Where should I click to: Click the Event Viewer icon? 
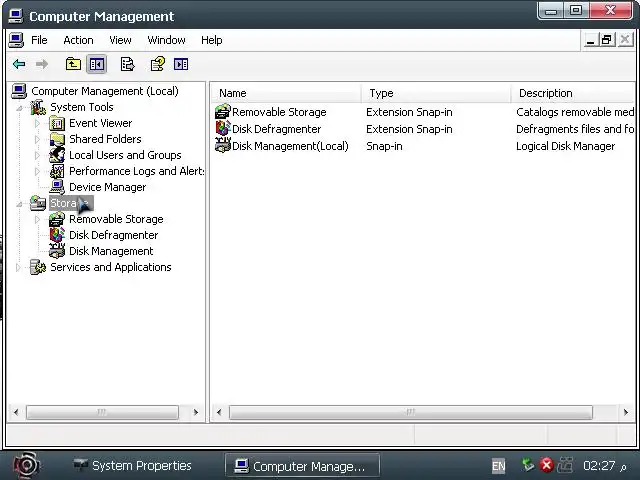click(x=57, y=123)
